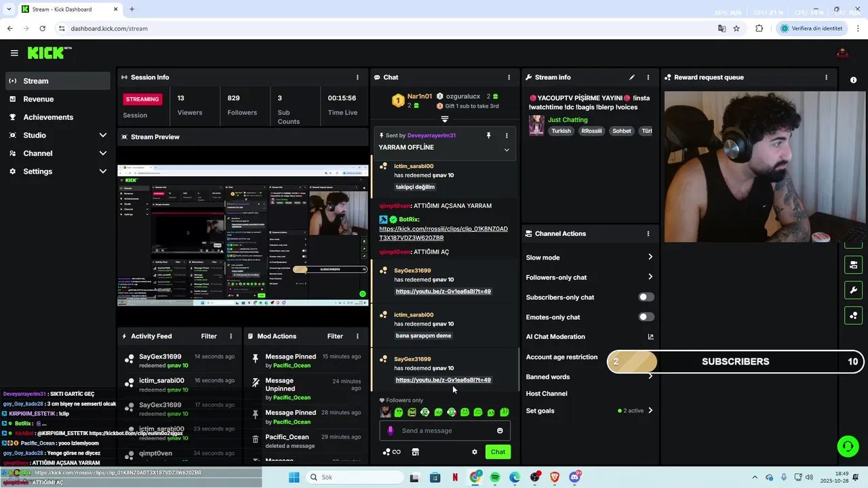This screenshot has height=488, width=868.
Task: Click the Turkish stream tag
Action: [x=561, y=131]
